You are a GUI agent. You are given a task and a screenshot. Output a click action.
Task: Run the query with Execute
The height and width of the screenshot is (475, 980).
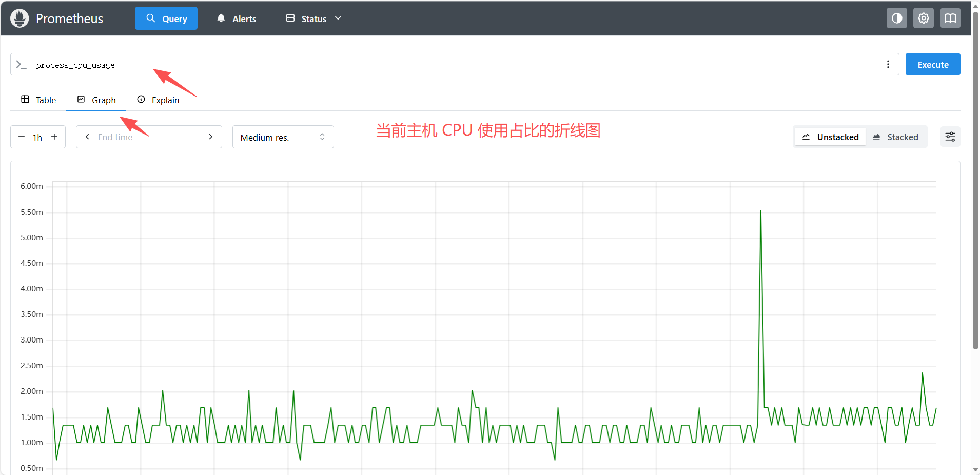[933, 64]
